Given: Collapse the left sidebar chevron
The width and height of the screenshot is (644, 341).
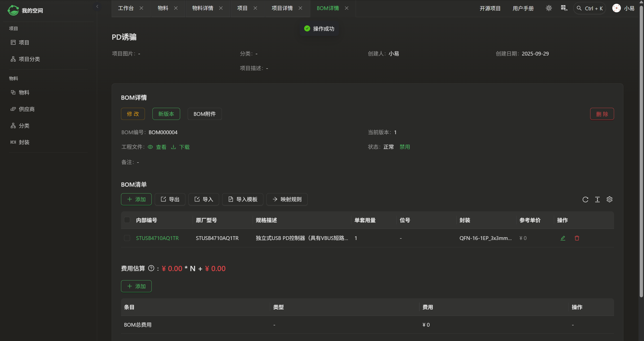Looking at the screenshot, I should tap(97, 7).
